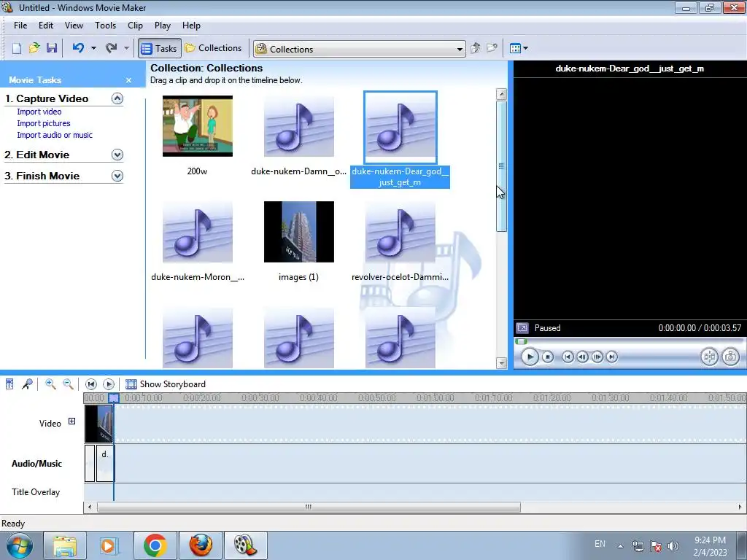Click the Import pictures link

pos(44,123)
